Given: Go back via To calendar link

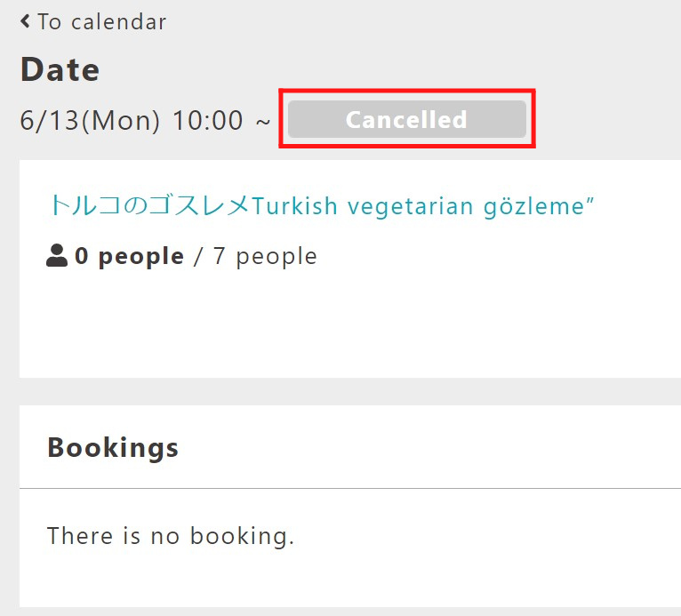Looking at the screenshot, I should (x=93, y=21).
